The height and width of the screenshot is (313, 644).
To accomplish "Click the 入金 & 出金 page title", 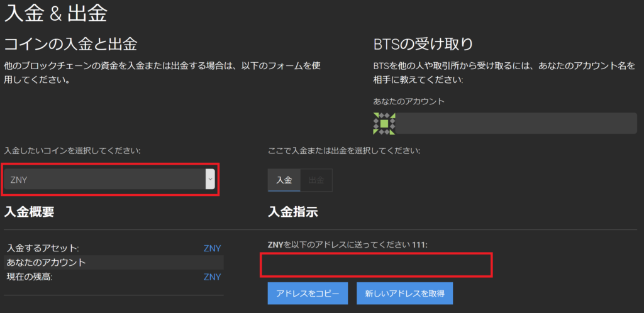I will click(x=55, y=14).
